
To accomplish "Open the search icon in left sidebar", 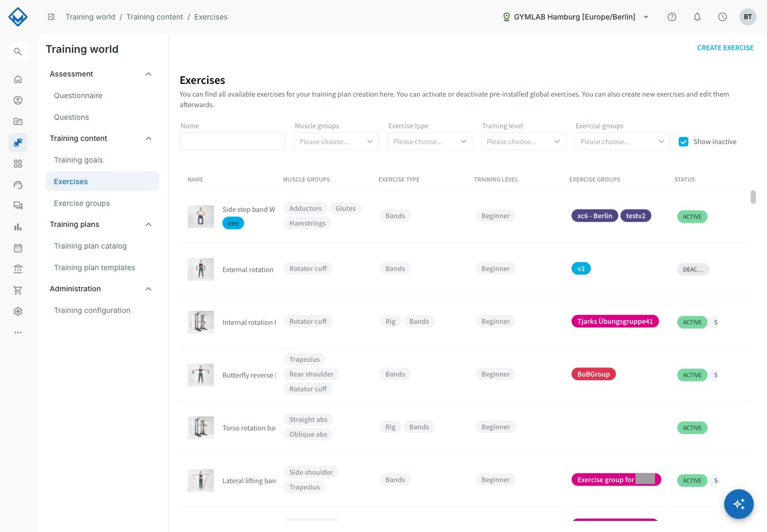I will 18,52.
